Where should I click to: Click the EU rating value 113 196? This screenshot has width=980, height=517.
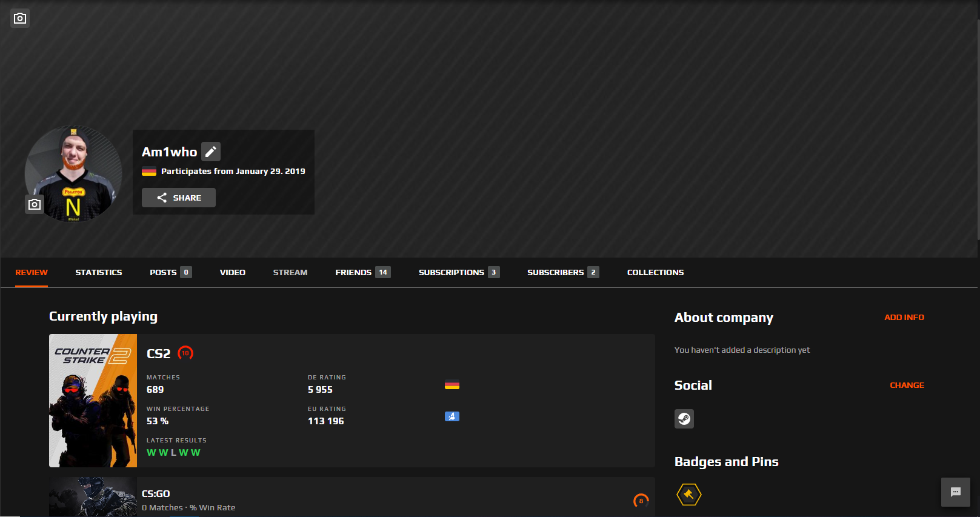[x=326, y=421]
